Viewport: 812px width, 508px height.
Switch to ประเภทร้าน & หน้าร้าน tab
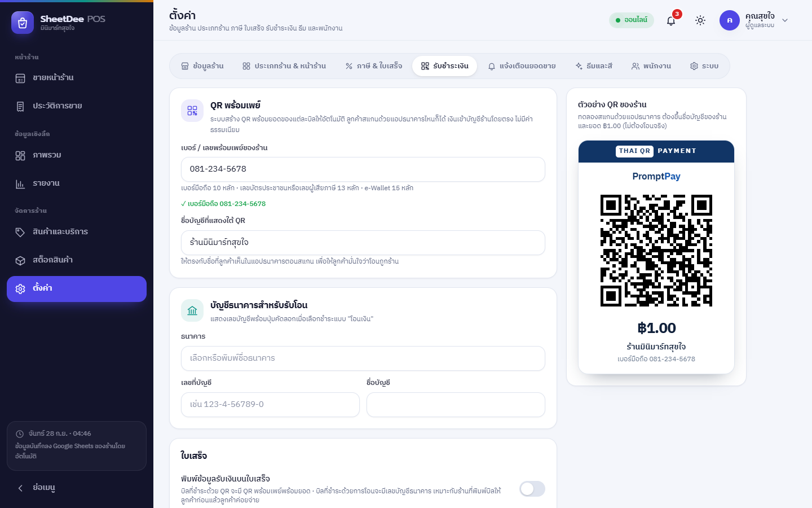[x=284, y=66]
